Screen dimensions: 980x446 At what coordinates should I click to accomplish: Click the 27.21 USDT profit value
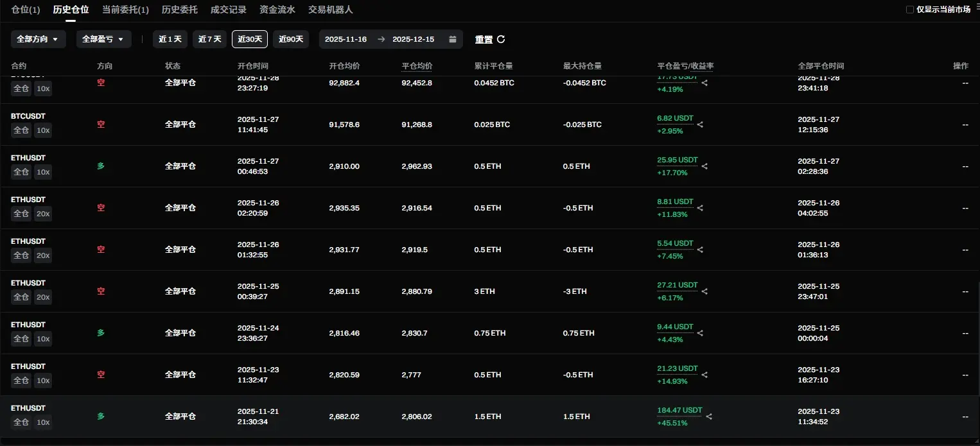tap(678, 285)
